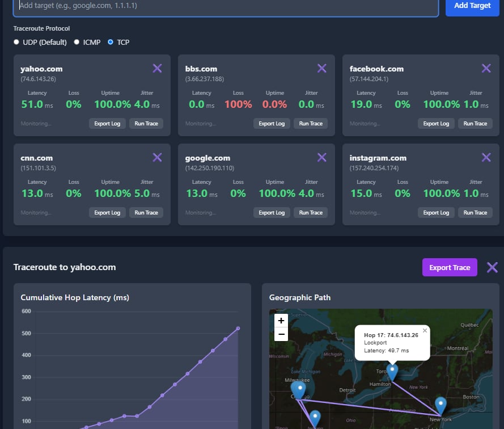
Task: Run Trace for instagram.com
Action: click(475, 212)
